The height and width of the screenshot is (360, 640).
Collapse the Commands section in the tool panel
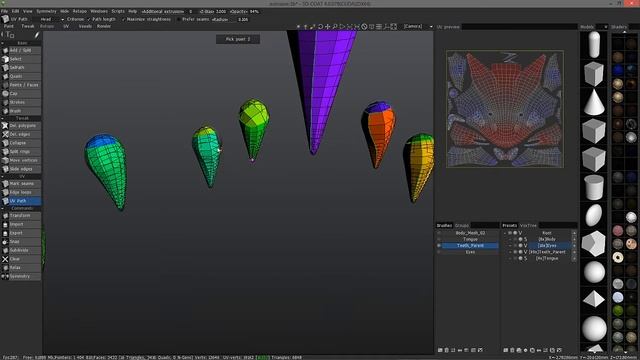pos(2,208)
